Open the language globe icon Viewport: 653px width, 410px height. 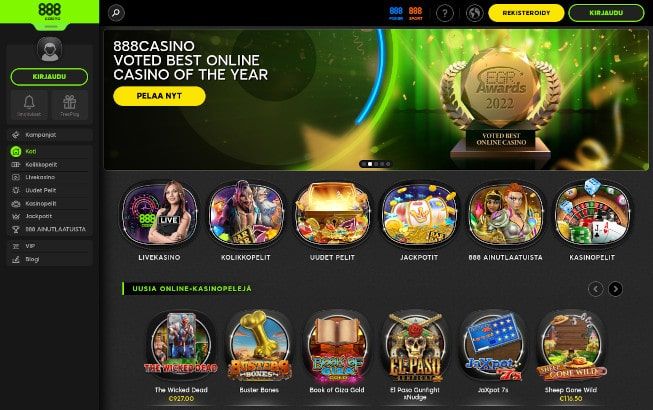pyautogui.click(x=474, y=13)
